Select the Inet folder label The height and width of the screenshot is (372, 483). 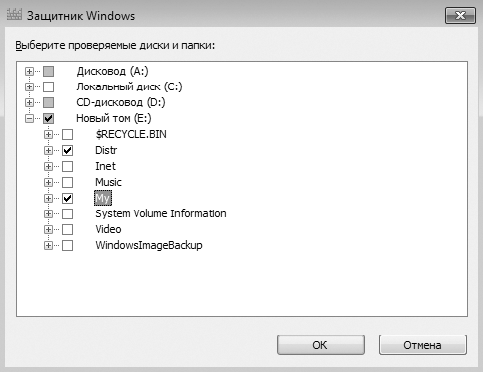click(105, 166)
